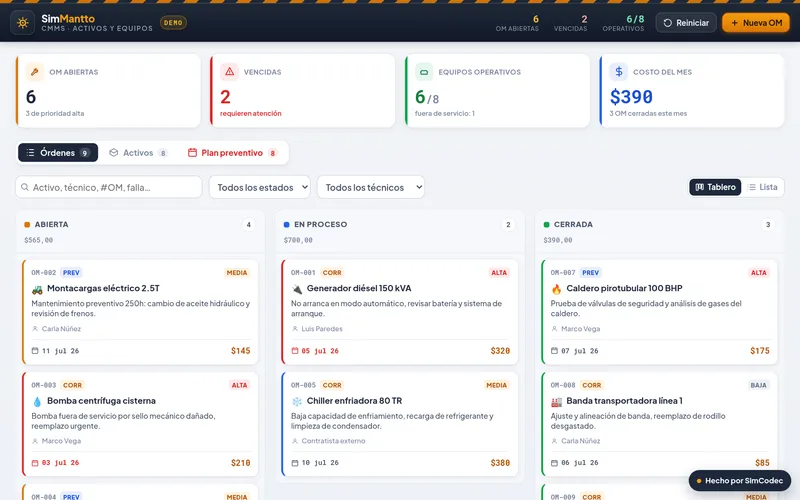Image resolution: width=800 pixels, height=500 pixels.
Task: Open the Activos tab
Action: coord(138,153)
